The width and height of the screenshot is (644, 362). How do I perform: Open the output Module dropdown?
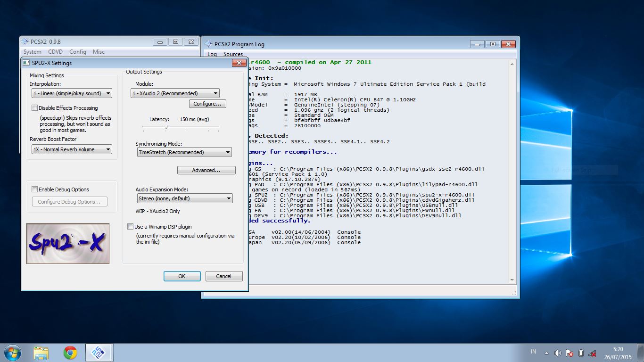coord(175,93)
